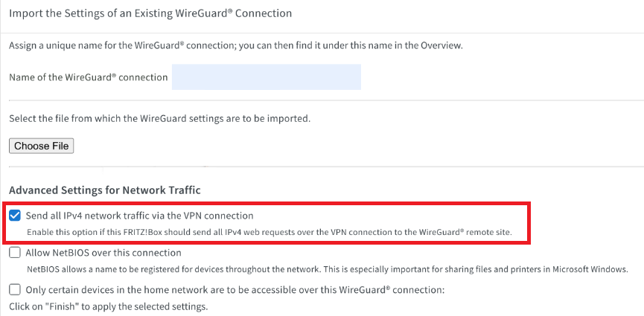Click the 'Select the file from which' instruction text
The width and height of the screenshot is (644, 316).
point(159,118)
